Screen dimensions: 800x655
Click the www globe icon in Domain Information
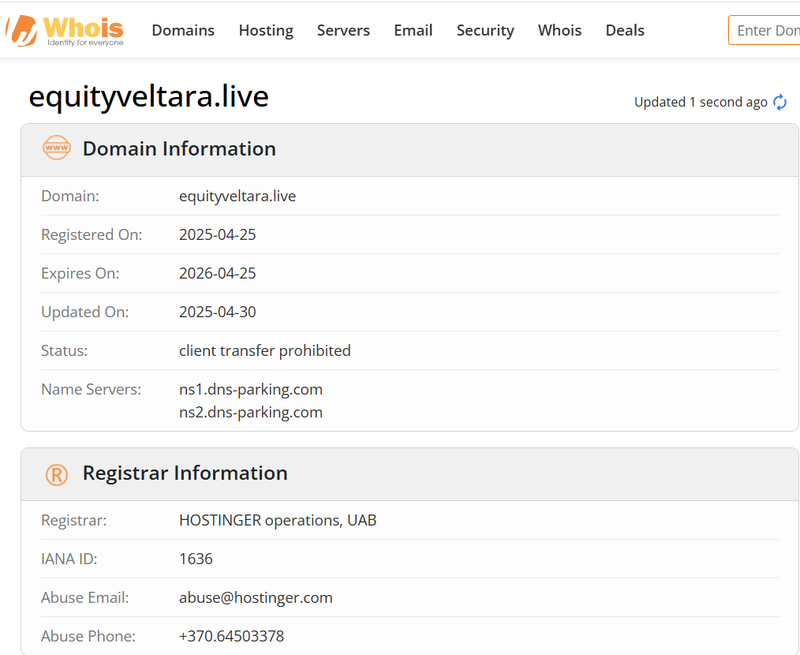click(57, 148)
